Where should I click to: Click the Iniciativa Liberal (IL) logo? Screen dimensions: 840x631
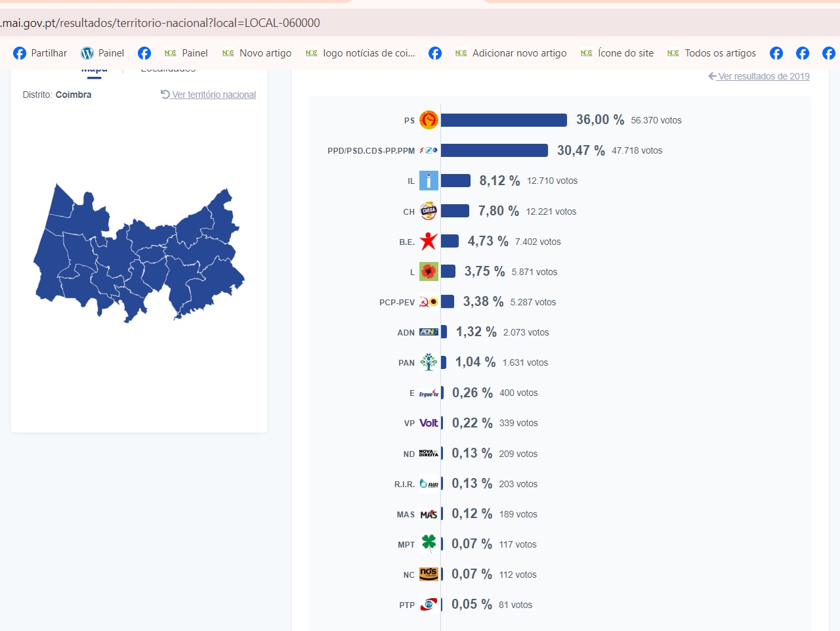(x=429, y=181)
